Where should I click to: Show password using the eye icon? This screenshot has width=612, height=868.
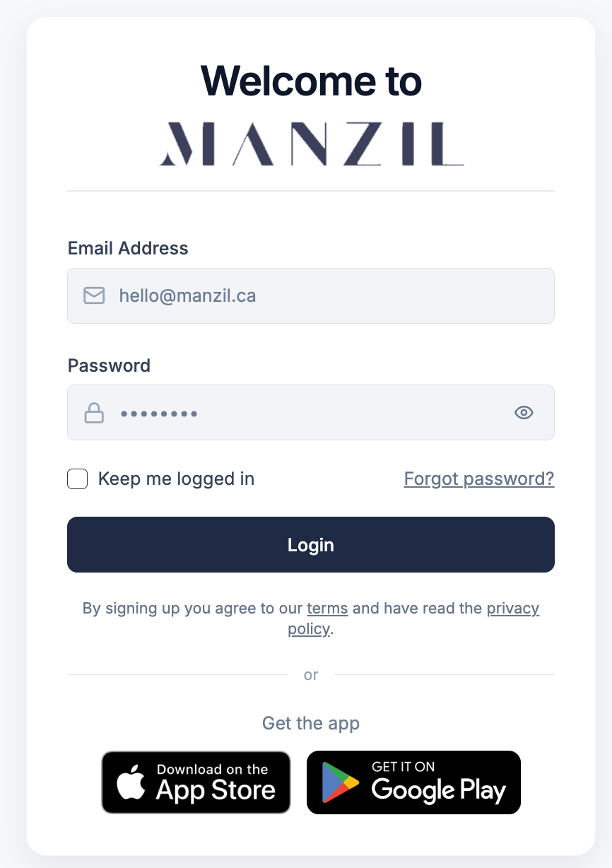coord(524,413)
